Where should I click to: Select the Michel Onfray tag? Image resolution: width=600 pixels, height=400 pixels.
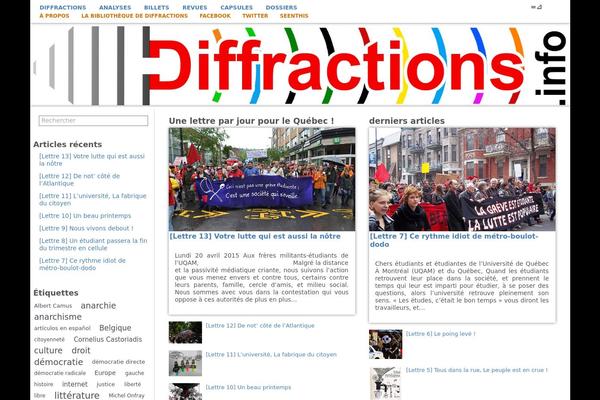tap(126, 395)
